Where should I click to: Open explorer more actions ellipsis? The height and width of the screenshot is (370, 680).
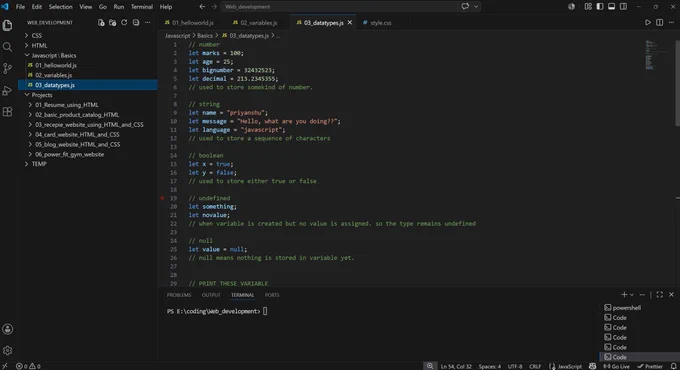(x=147, y=23)
